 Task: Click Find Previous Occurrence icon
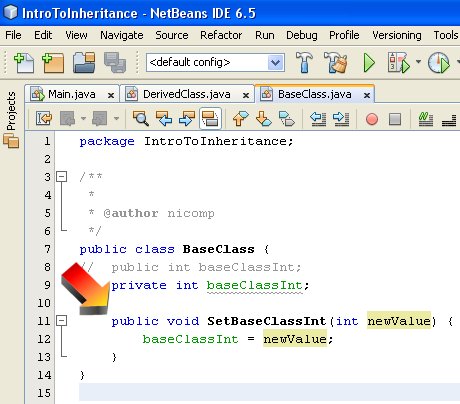point(164,118)
